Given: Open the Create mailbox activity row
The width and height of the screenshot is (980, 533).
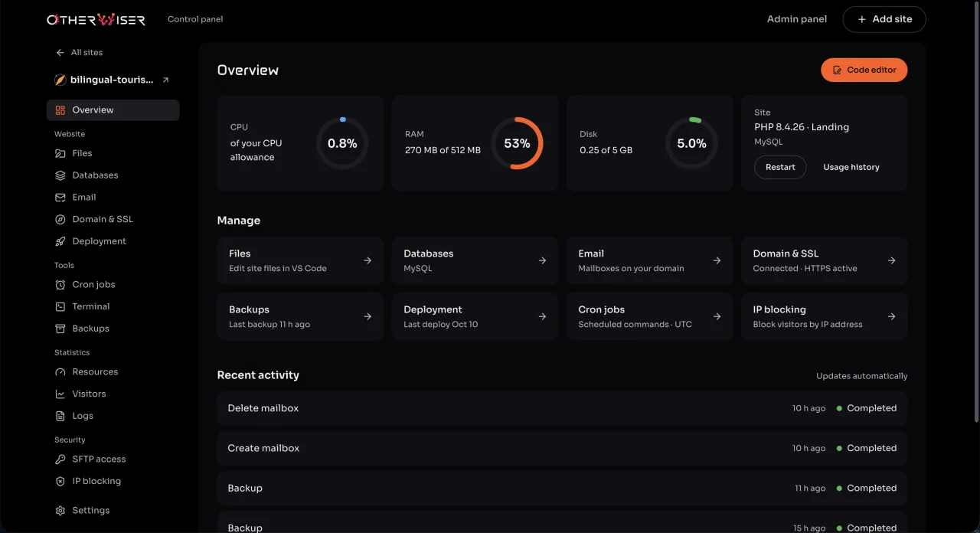Looking at the screenshot, I should [x=562, y=448].
